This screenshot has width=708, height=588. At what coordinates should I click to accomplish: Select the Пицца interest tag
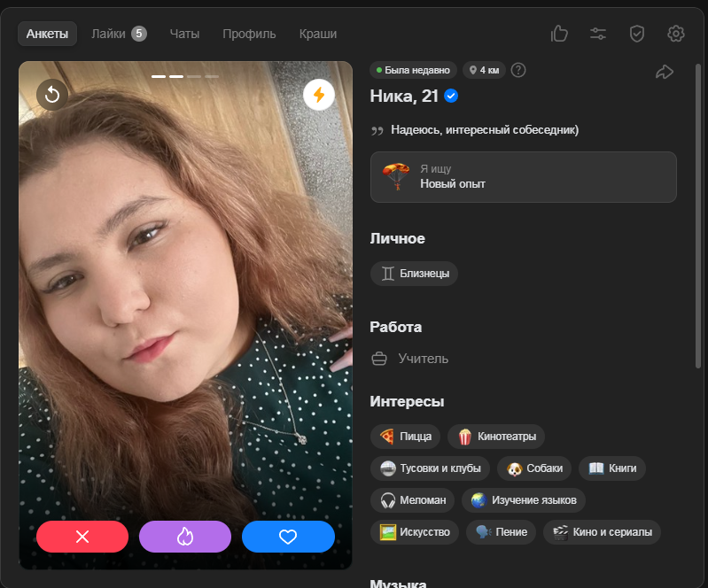(x=405, y=437)
